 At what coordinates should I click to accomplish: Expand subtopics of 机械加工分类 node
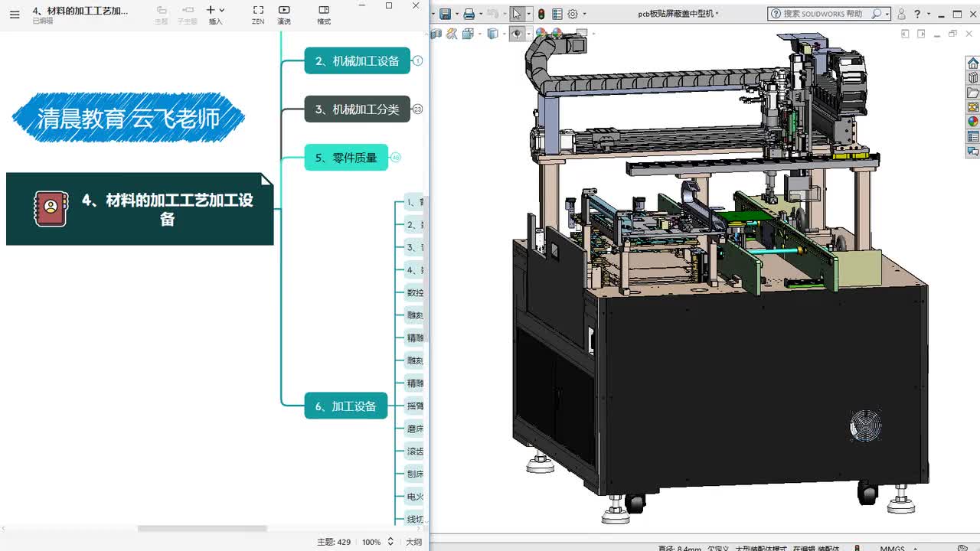pos(418,109)
